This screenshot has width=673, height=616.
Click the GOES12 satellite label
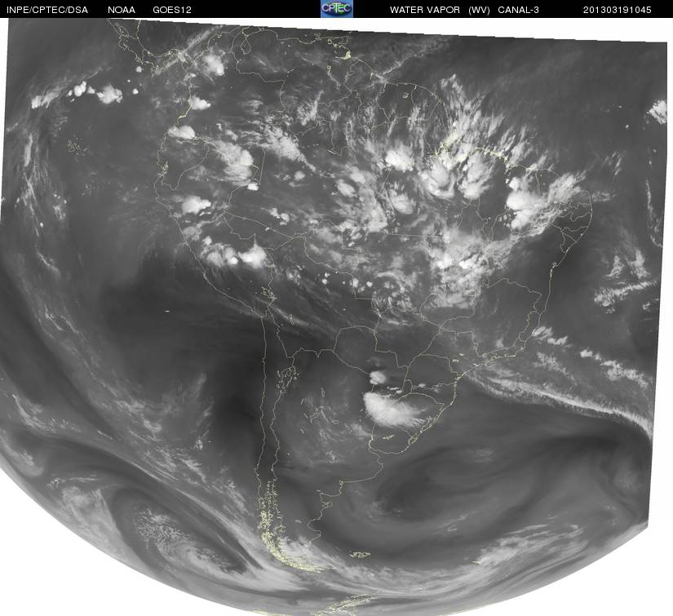pos(171,10)
